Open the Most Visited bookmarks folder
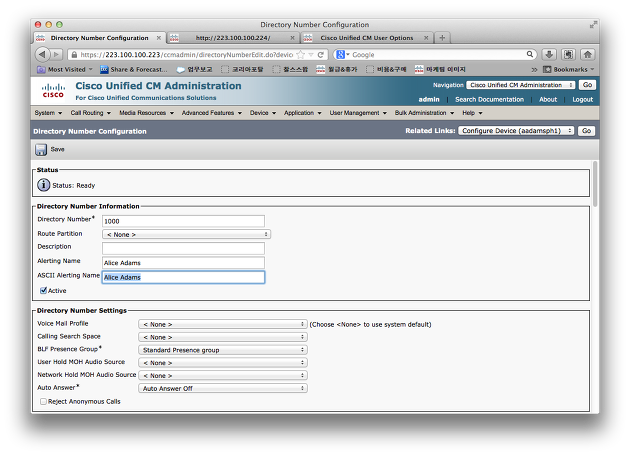Viewport: 630px width, 456px height. (65, 70)
